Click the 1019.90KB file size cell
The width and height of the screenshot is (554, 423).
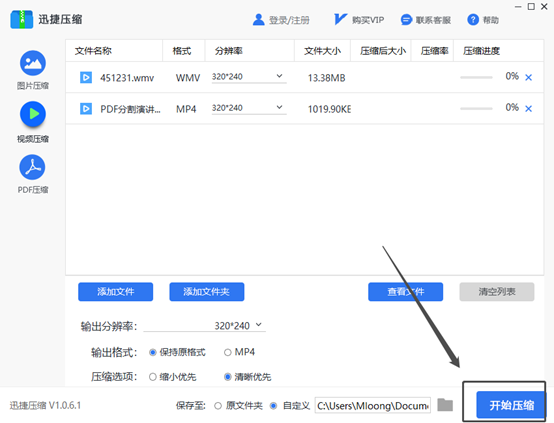[x=329, y=109]
